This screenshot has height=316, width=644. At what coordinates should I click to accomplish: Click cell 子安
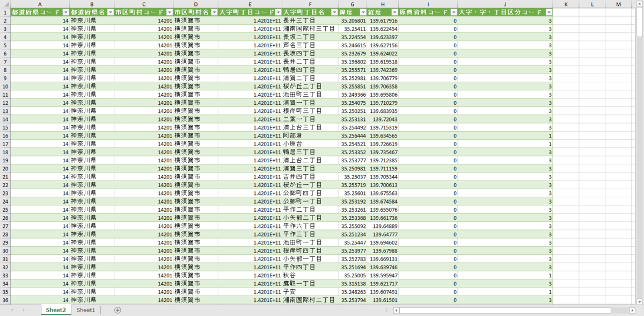coord(310,292)
